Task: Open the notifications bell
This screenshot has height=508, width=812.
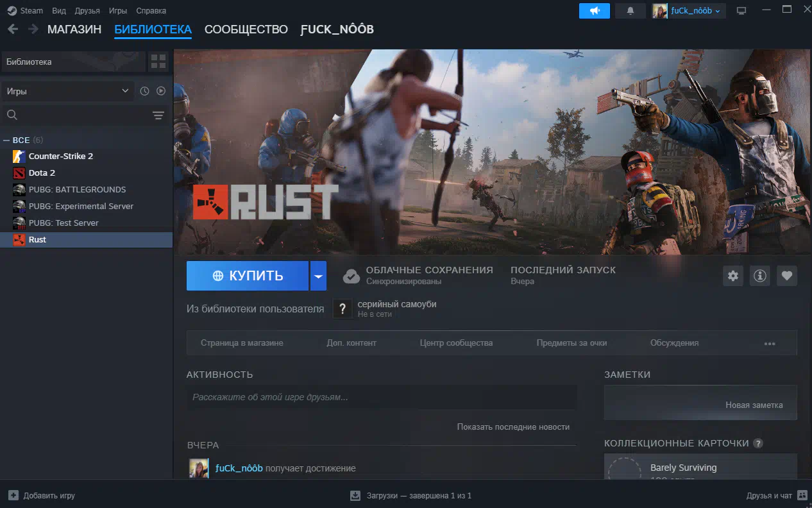Action: point(630,11)
